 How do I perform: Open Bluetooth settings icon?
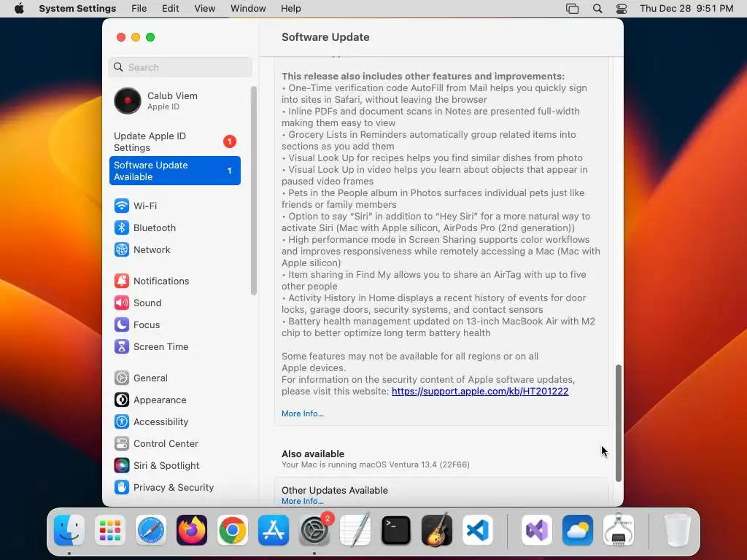pyautogui.click(x=122, y=227)
